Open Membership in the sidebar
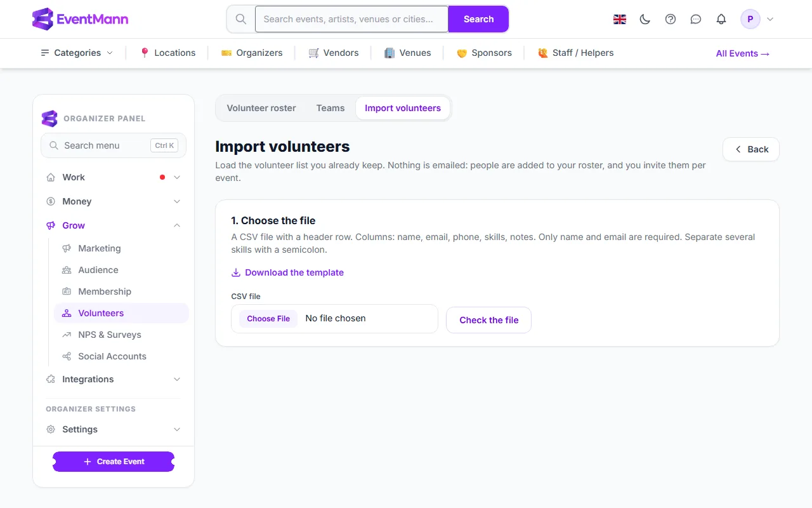The height and width of the screenshot is (508, 812). [121, 291]
